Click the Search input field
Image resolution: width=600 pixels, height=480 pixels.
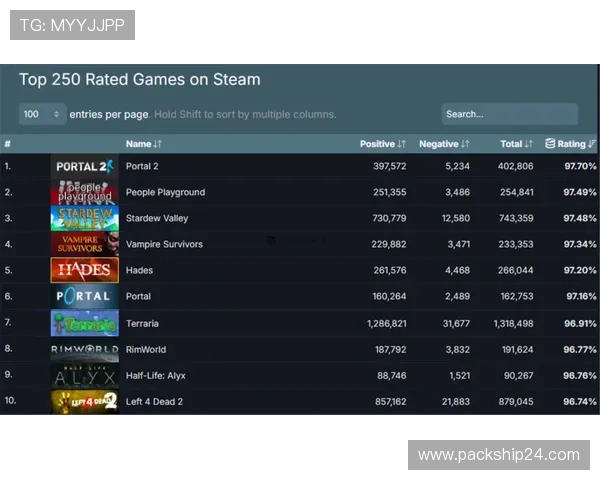click(x=510, y=114)
